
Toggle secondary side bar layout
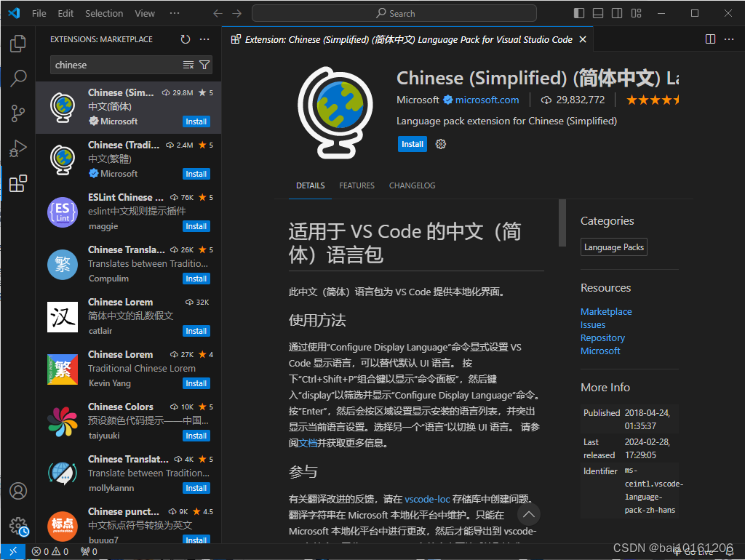tap(617, 13)
